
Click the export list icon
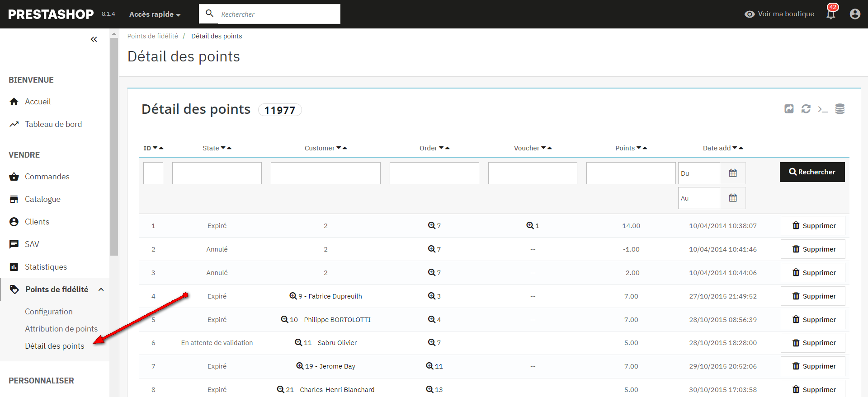tap(789, 109)
